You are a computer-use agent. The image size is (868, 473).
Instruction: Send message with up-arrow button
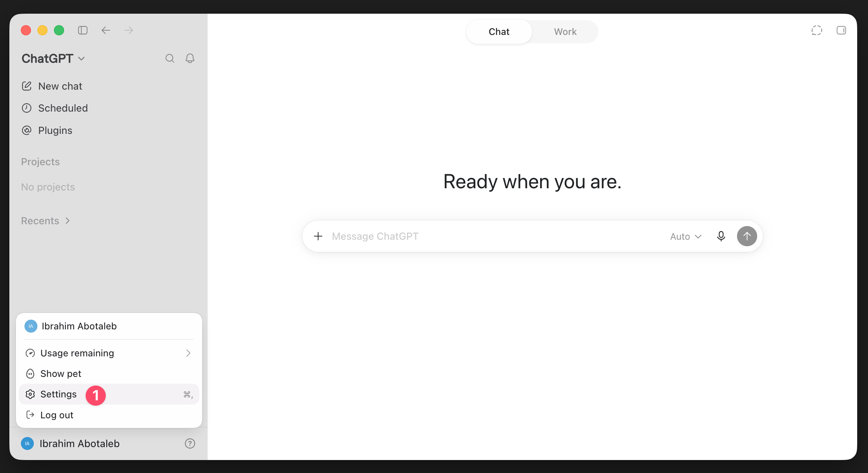click(747, 236)
